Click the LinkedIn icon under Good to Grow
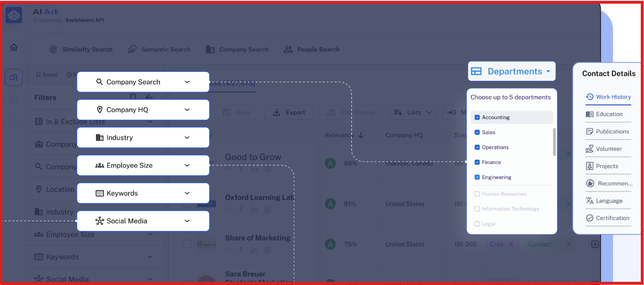Image resolution: width=644 pixels, height=285 pixels. tap(254, 169)
